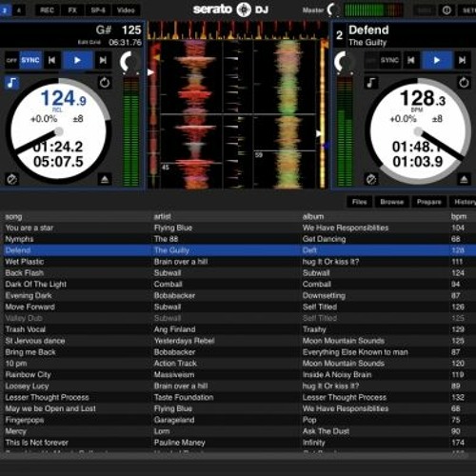The image size is (476, 476).
Task: Click the censor icon on the Defend deck
Action: tap(371, 179)
